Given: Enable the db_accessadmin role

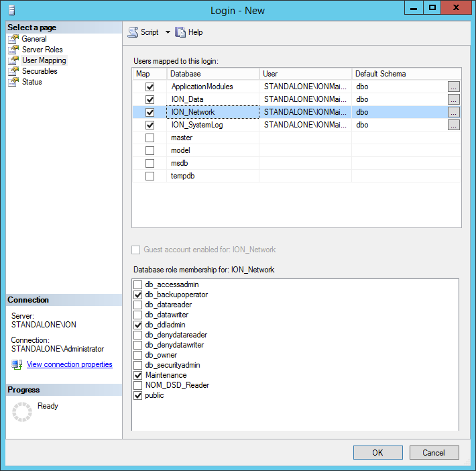Looking at the screenshot, I should pos(138,284).
